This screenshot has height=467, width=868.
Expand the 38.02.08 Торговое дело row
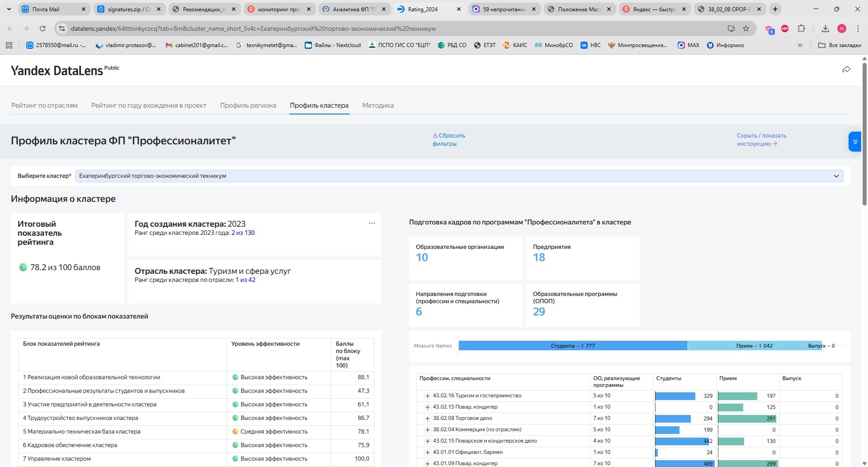click(427, 419)
